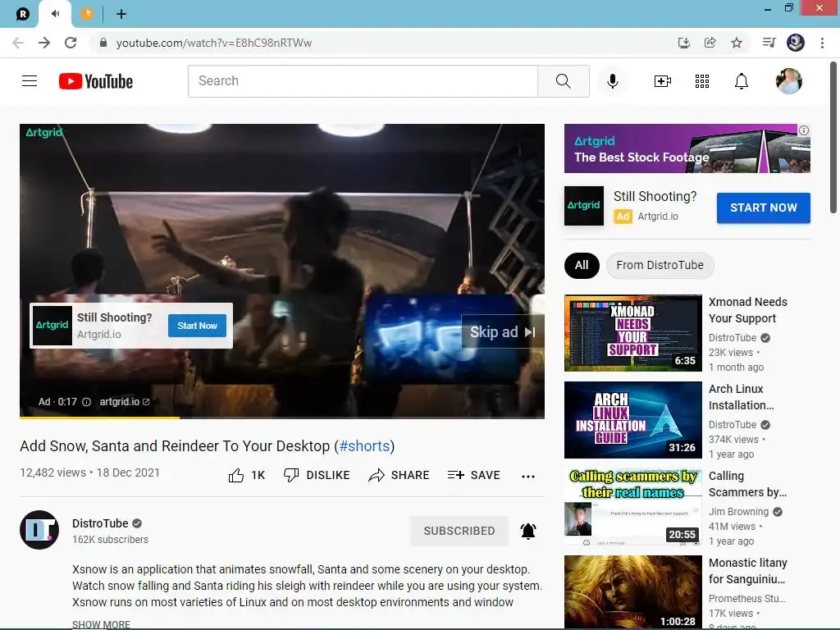Click the browser address bar URL
This screenshot has width=840, height=630.
pyautogui.click(x=214, y=43)
